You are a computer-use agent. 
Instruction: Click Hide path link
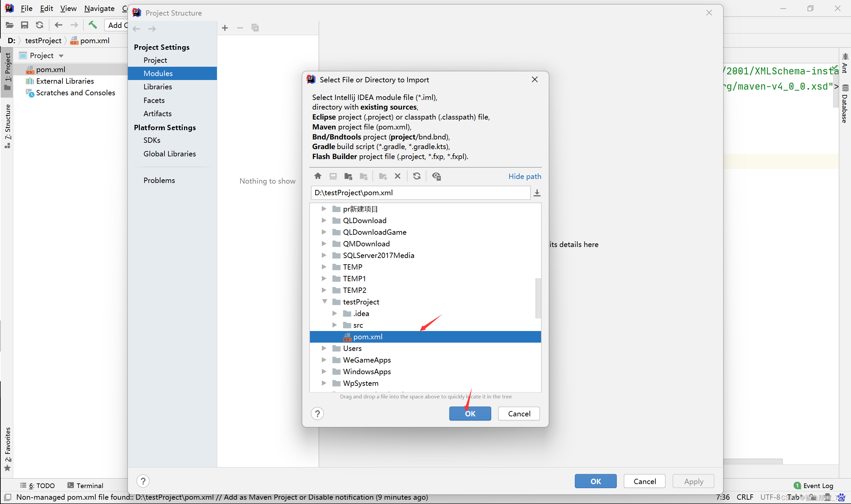(524, 176)
